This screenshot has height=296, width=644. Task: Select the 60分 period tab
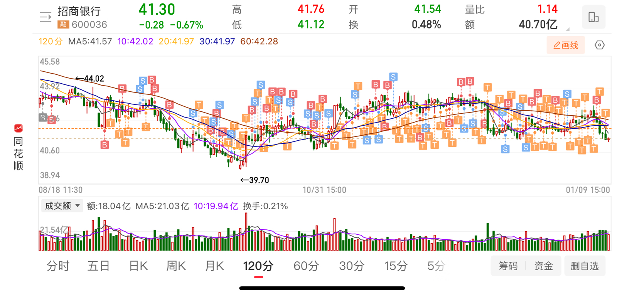click(x=306, y=266)
